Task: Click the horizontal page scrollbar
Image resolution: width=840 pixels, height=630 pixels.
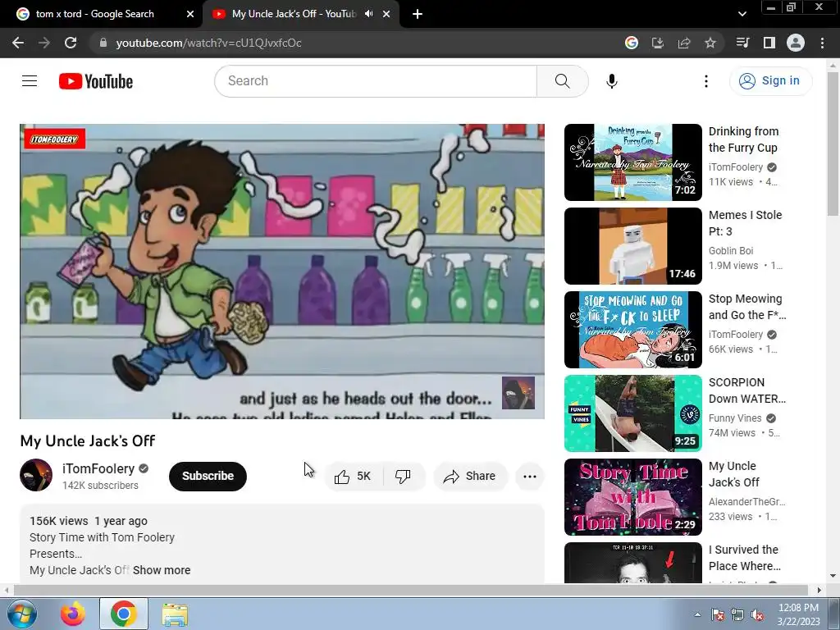Action: pos(410,590)
